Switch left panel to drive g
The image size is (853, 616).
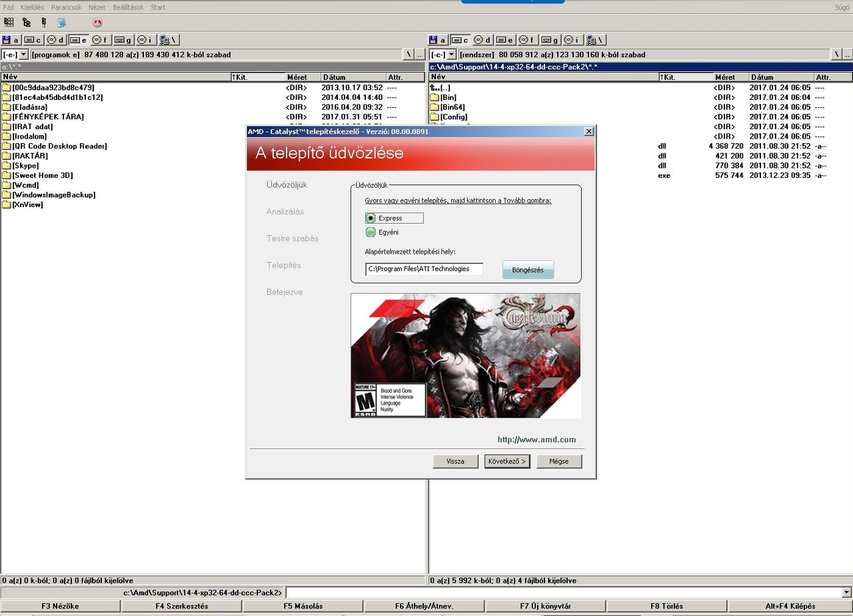123,40
